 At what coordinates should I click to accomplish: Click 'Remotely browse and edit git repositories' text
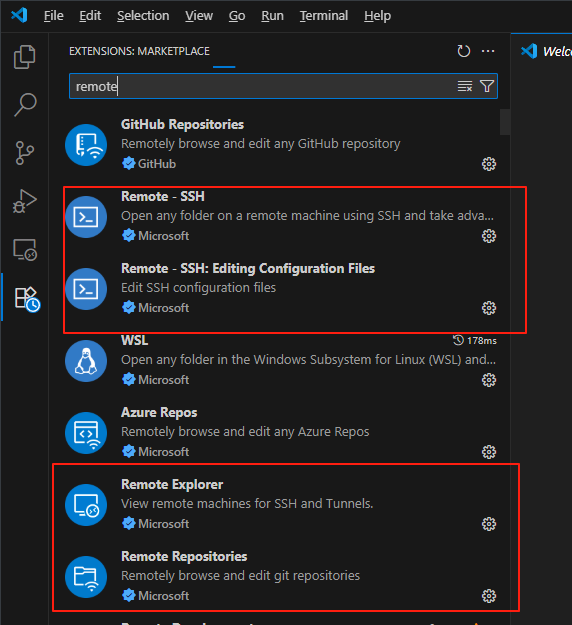(240, 576)
